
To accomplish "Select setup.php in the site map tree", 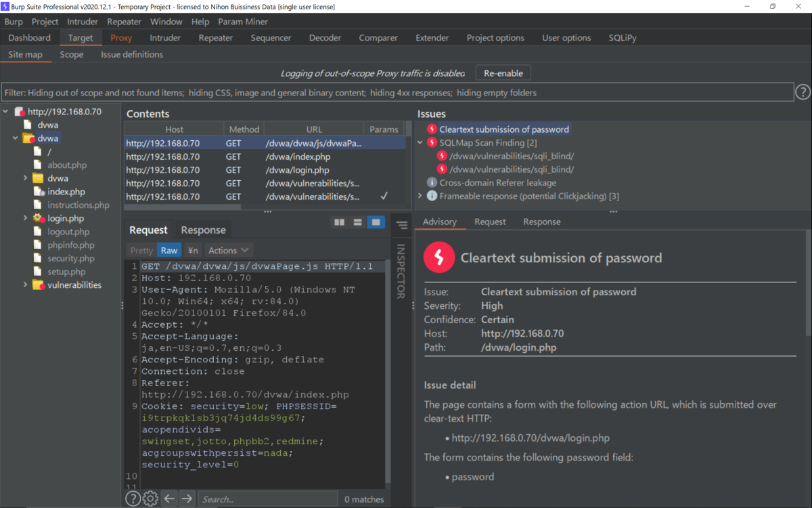I will [66, 272].
